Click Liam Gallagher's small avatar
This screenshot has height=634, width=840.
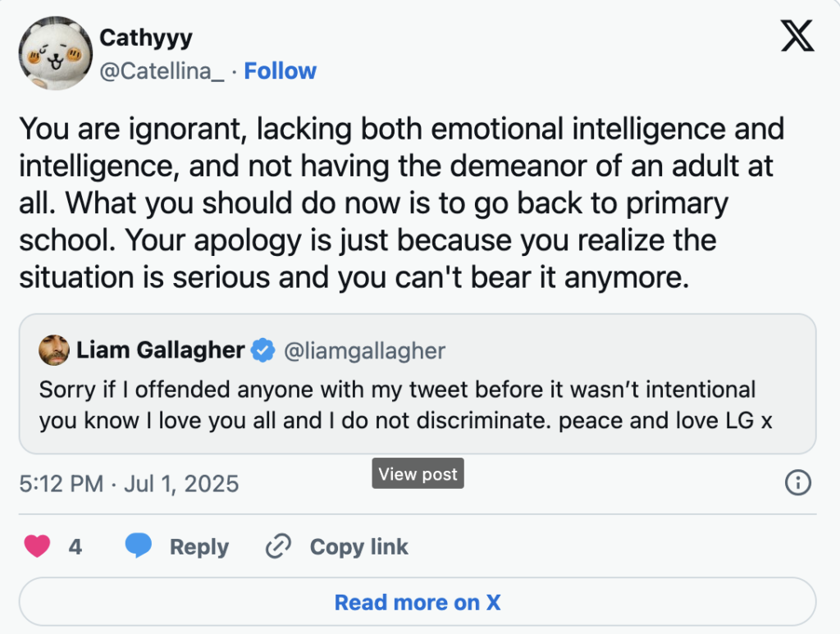53,351
